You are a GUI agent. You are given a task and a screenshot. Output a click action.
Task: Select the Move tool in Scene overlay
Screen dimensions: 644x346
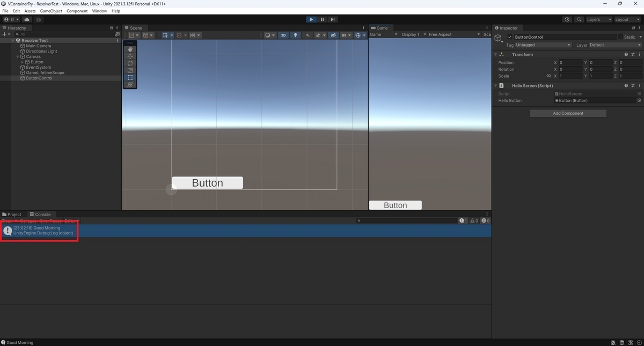(x=130, y=56)
